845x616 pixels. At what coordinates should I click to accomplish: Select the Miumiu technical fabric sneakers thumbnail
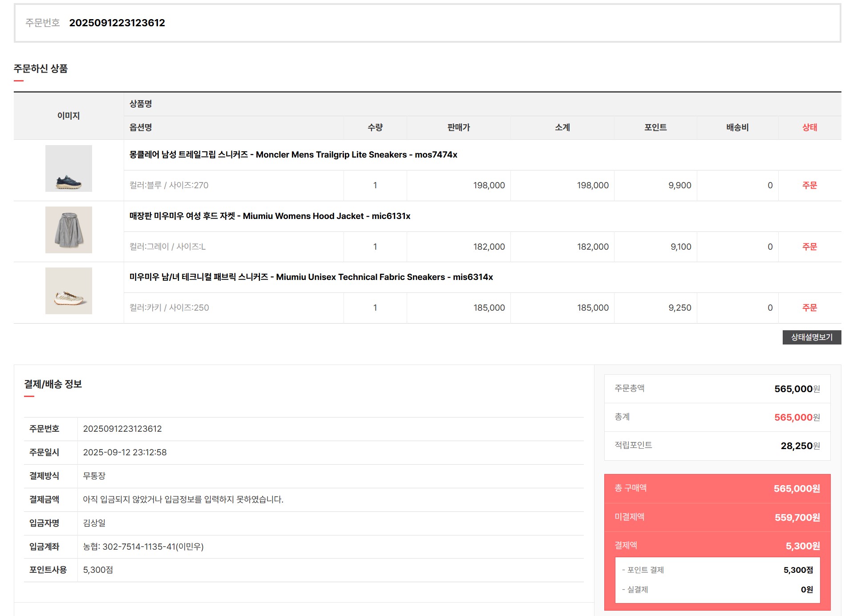coord(69,291)
